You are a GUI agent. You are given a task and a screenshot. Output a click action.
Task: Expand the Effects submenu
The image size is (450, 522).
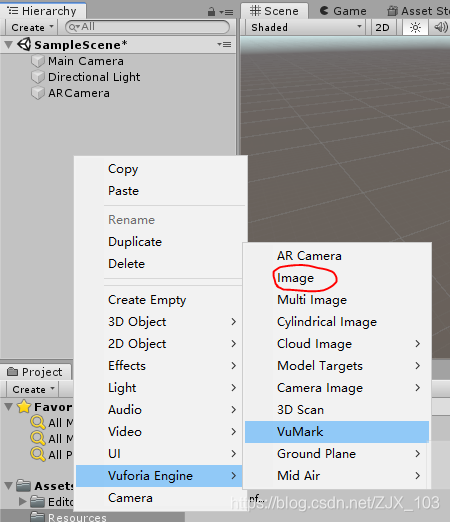tap(159, 366)
